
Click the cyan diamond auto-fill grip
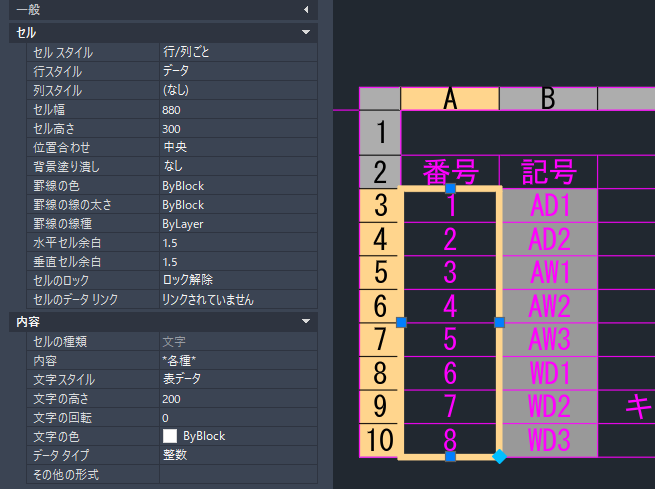(499, 457)
